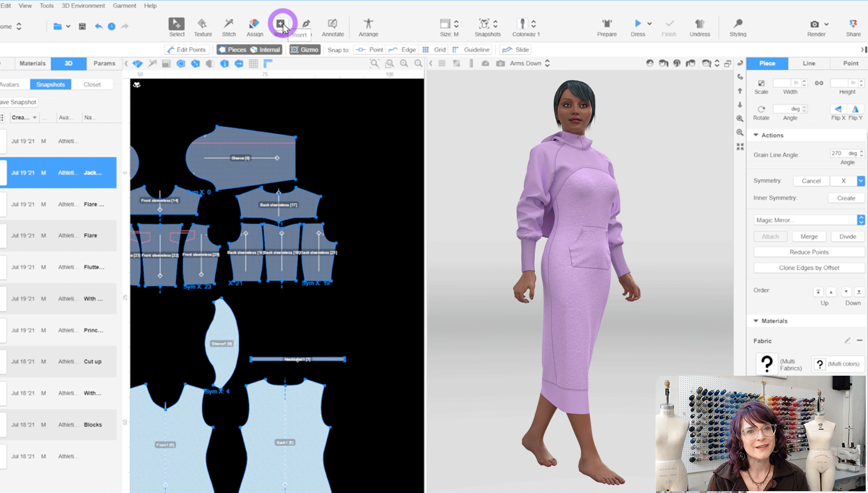868x493 pixels.
Task: Click Clone Edges by Offset
Action: (x=808, y=267)
